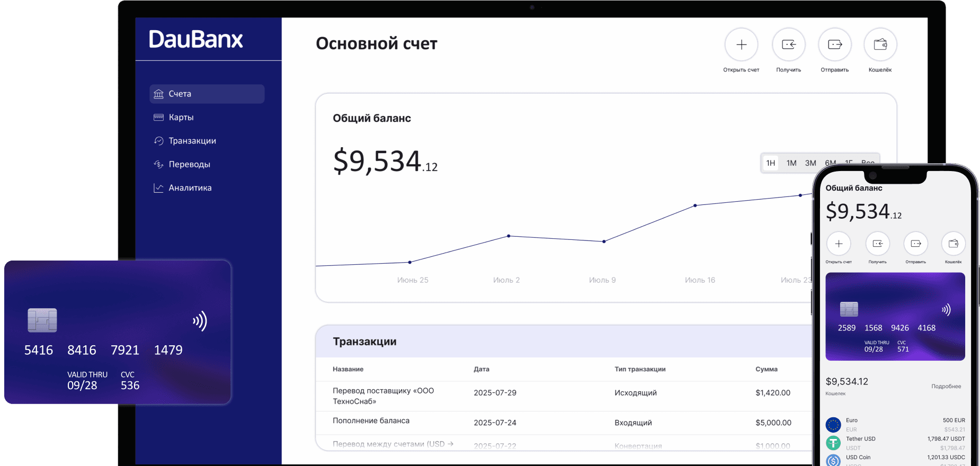Image resolution: width=980 pixels, height=466 pixels.
Task: Tap the Подробнее link on phone
Action: click(x=946, y=387)
